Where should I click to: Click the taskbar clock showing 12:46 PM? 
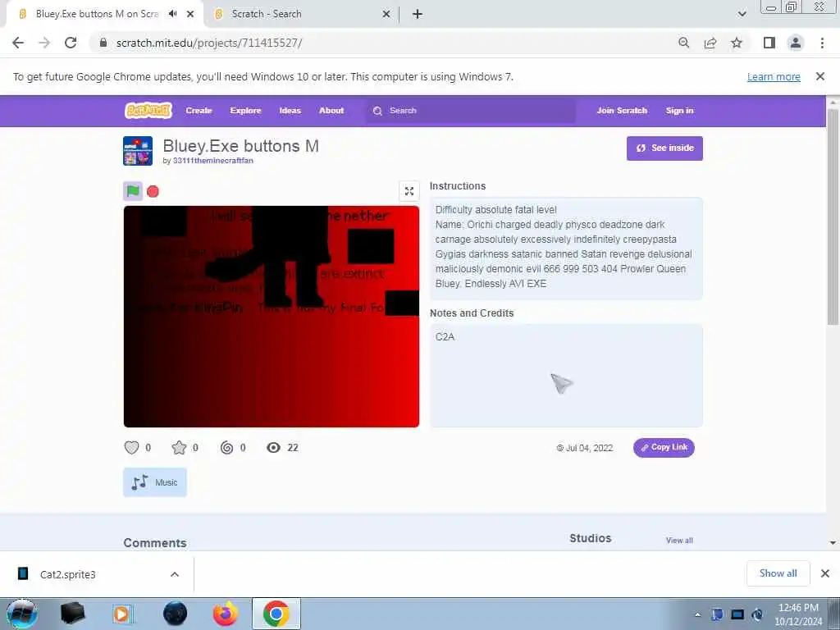click(798, 614)
